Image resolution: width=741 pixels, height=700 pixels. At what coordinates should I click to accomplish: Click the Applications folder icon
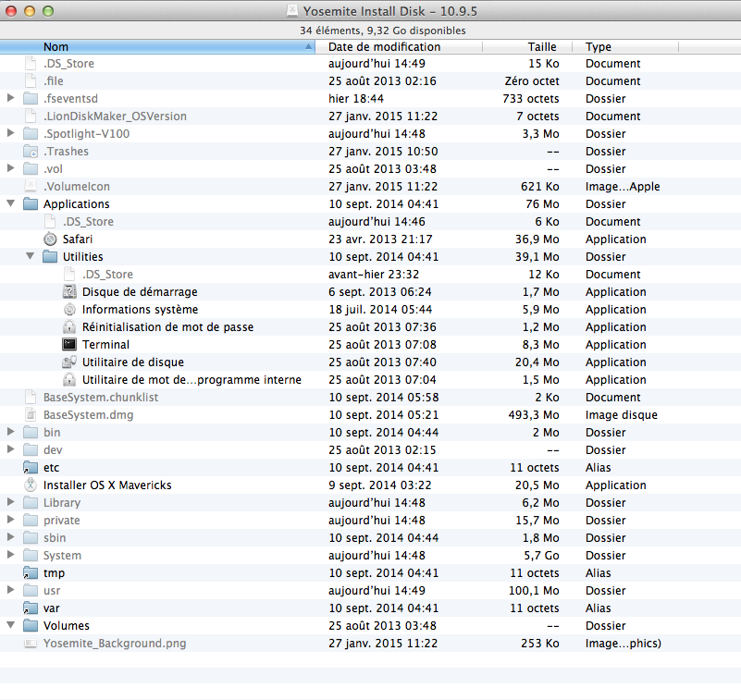pyautogui.click(x=31, y=204)
